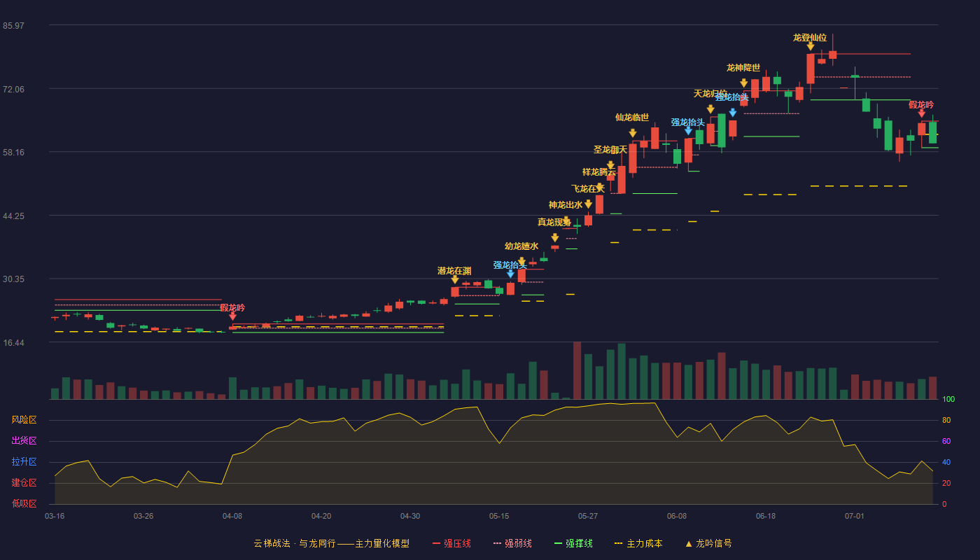The width and height of the screenshot is (980, 560).
Task: Select the 仙龙临世 signal arrow
Action: pos(632,133)
